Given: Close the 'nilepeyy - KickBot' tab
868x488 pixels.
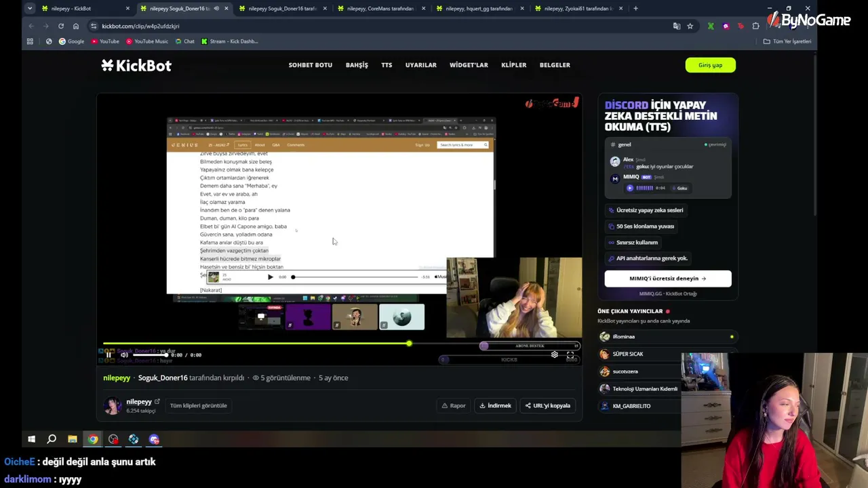Looking at the screenshot, I should [127, 8].
